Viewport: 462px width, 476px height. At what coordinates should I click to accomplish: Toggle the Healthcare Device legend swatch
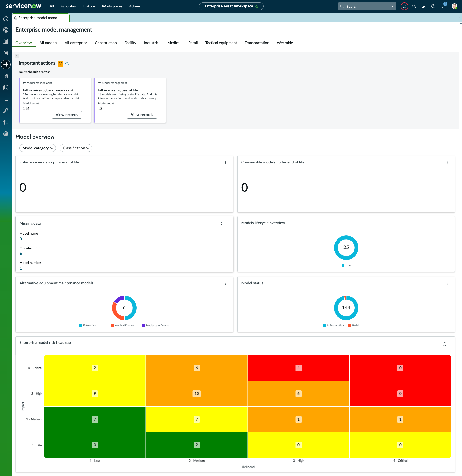coord(144,326)
